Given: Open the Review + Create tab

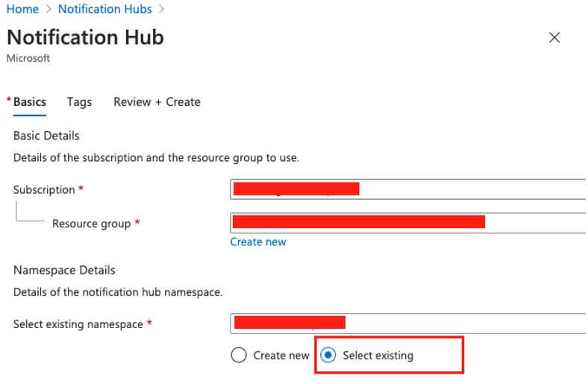Looking at the screenshot, I should click(157, 102).
